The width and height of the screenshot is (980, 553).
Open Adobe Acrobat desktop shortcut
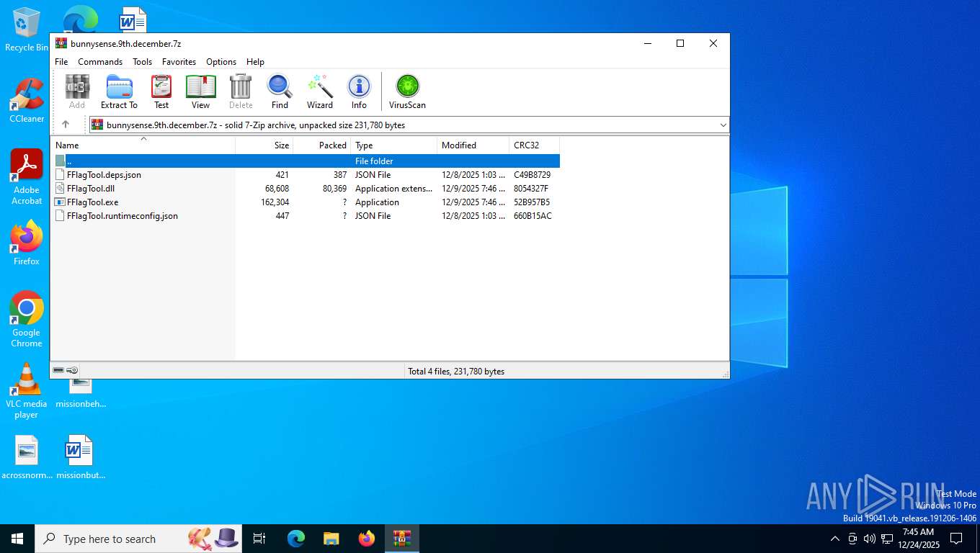click(27, 177)
